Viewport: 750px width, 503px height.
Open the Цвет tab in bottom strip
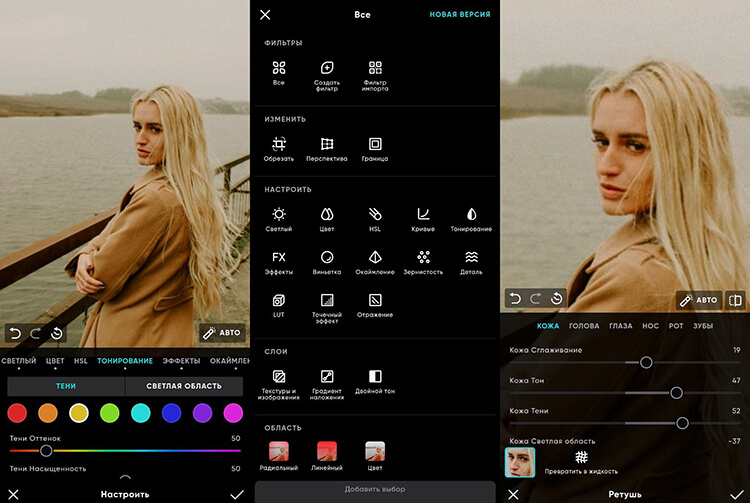55,361
